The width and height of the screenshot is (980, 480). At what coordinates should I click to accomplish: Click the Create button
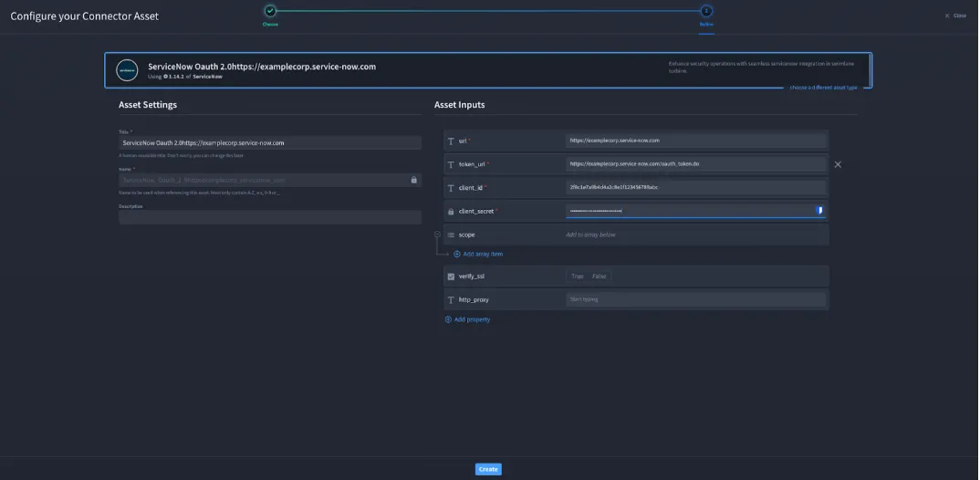[488, 469]
